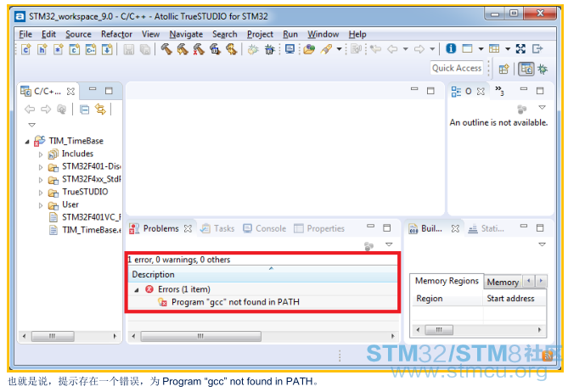Collapse the TIM_TimeBase project node
Screen dimensions: 568x392
coord(27,142)
